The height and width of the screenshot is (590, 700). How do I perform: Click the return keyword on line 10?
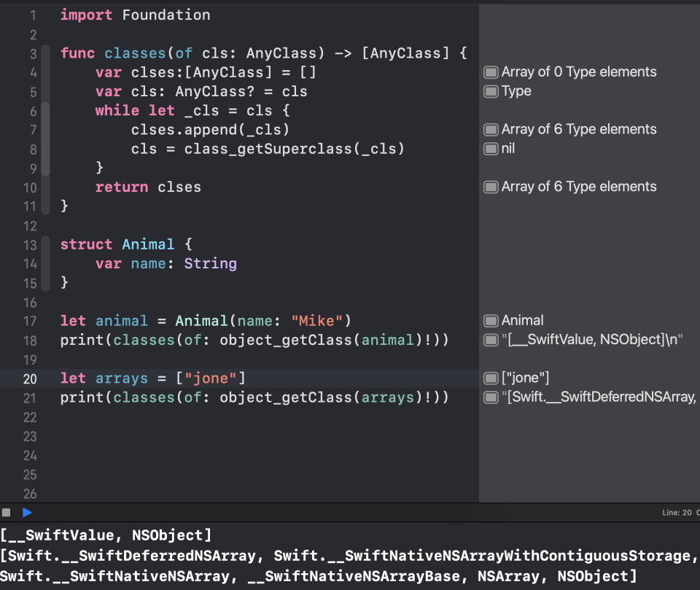coord(122,187)
